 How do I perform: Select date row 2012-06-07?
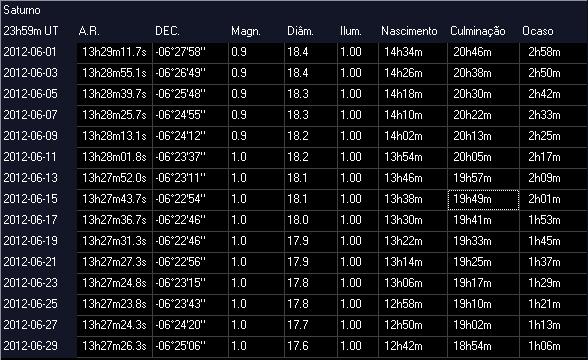coord(30,115)
